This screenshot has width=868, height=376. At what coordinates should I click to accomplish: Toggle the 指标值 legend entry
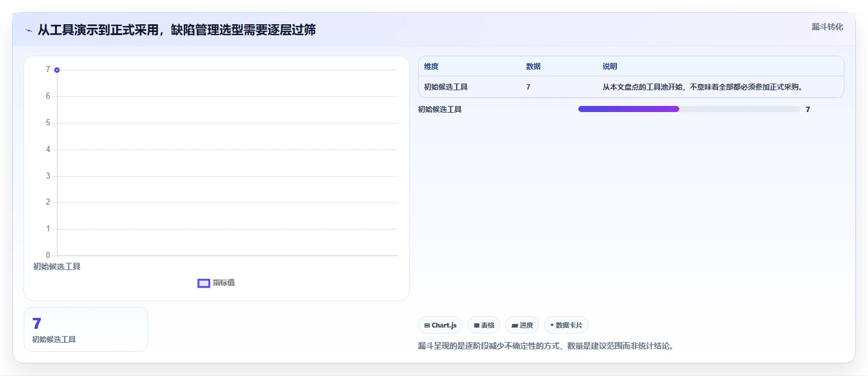(x=217, y=283)
